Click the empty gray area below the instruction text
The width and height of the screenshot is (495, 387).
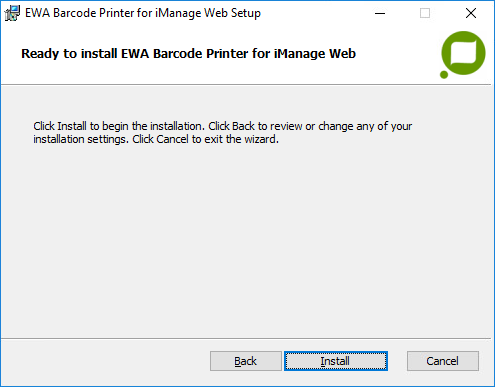pyautogui.click(x=246, y=240)
